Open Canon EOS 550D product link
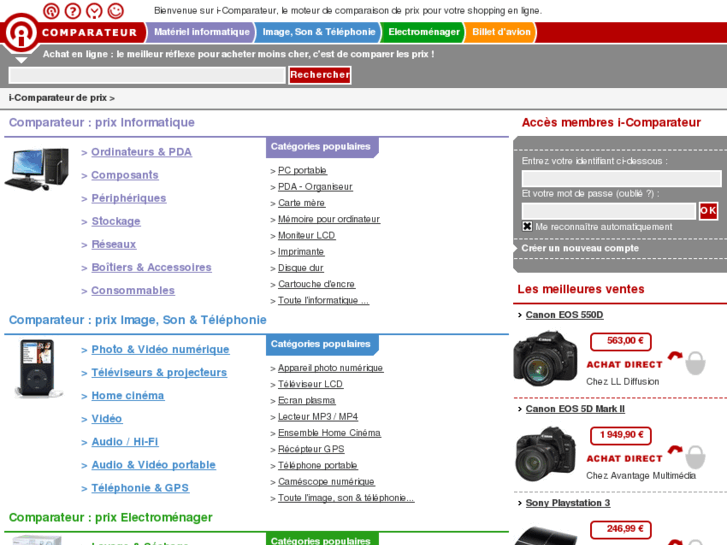 (x=564, y=315)
